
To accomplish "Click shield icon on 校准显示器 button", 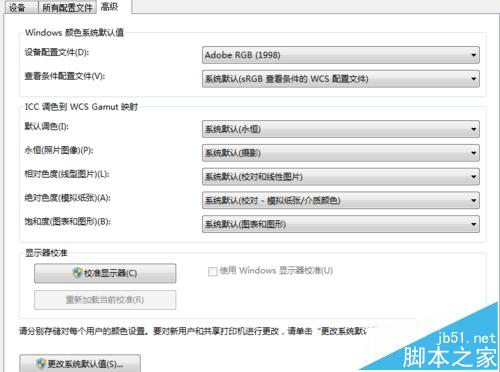I will coord(77,273).
